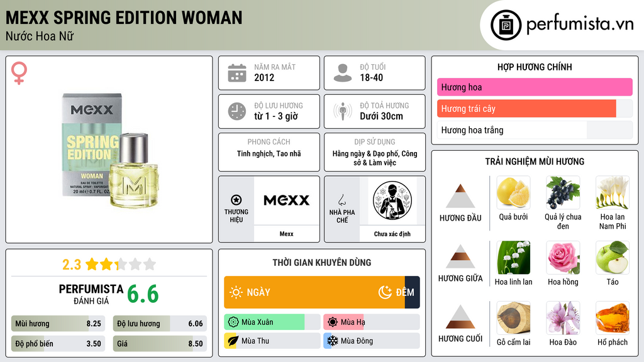
Task: Click the pink female gender symbol icon
Action: 19,73
